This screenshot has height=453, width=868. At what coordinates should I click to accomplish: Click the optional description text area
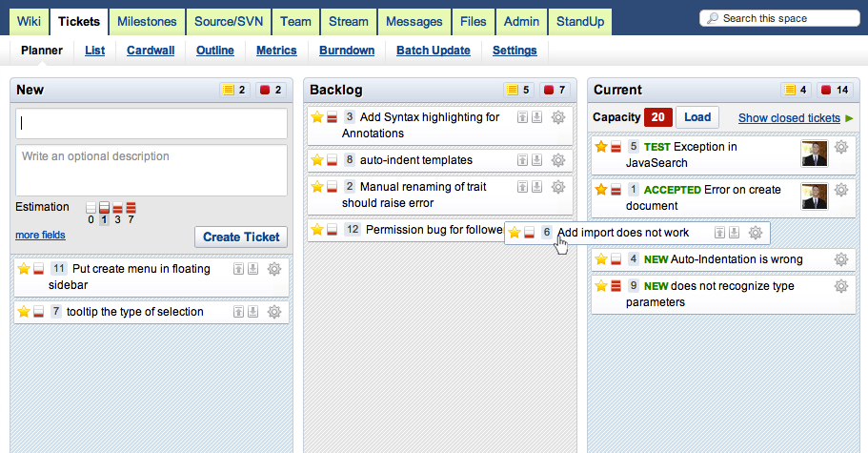click(x=151, y=171)
